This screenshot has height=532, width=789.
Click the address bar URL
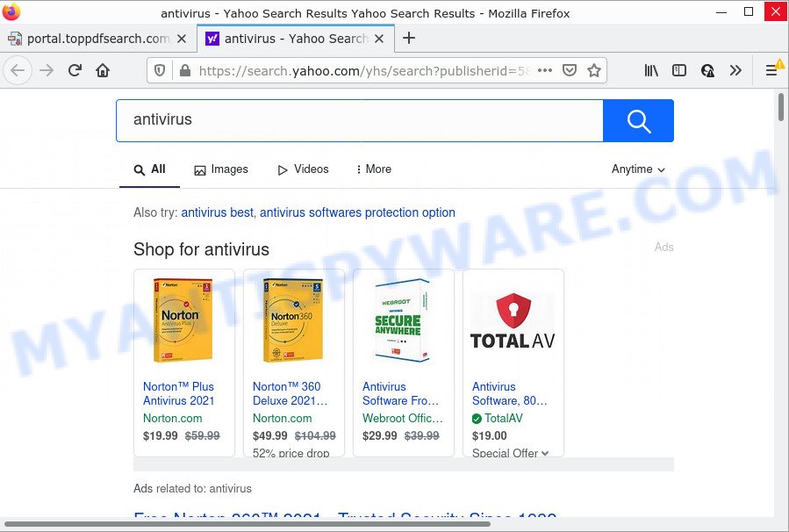coord(364,70)
